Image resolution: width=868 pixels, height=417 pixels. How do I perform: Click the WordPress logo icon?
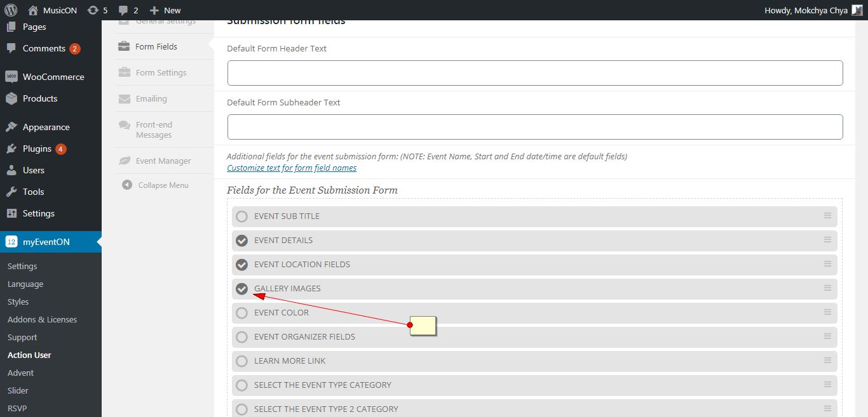point(11,10)
